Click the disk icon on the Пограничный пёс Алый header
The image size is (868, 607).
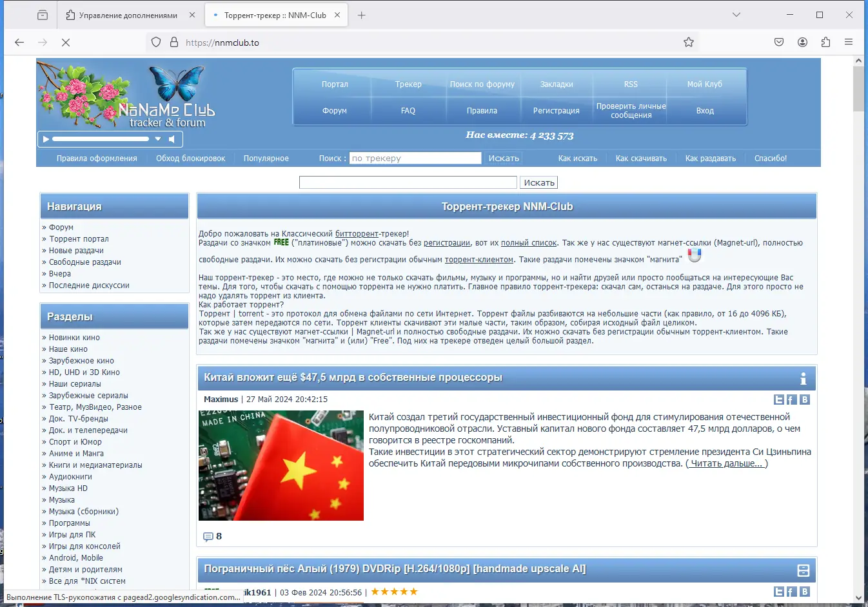pos(804,570)
